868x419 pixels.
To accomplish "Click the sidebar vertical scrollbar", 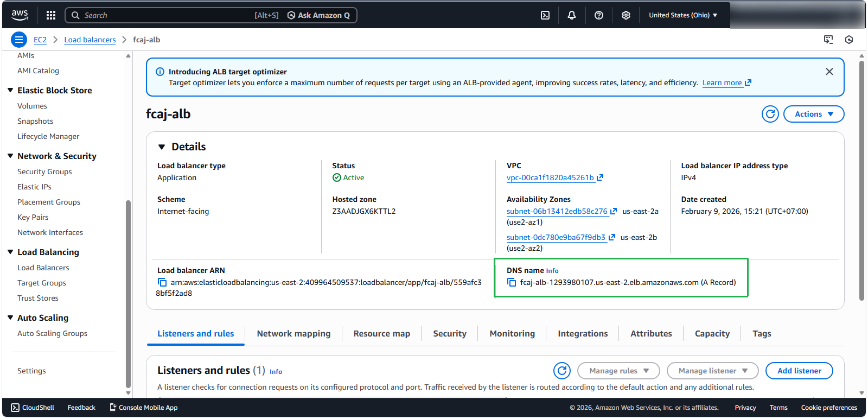I will [x=128, y=293].
